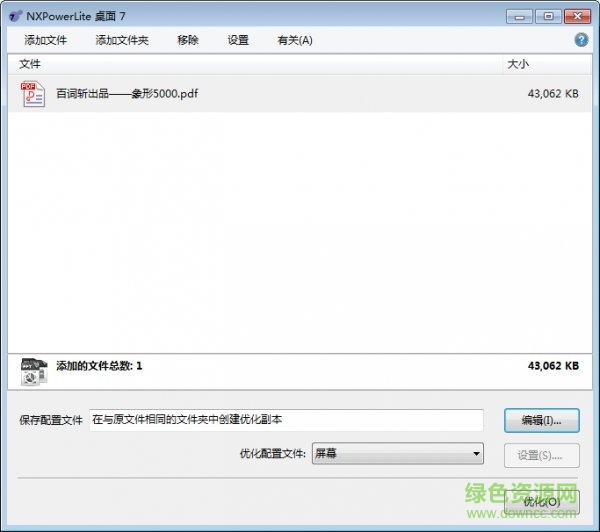Click 添加文件夹 menu item
The height and width of the screenshot is (532, 600).
[x=122, y=40]
